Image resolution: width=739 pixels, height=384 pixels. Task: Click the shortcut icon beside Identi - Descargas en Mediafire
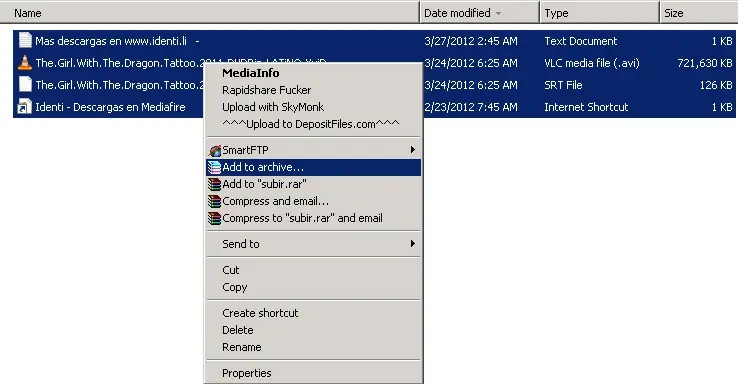(25, 107)
